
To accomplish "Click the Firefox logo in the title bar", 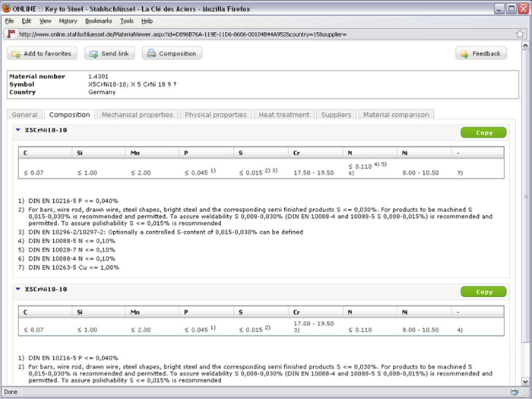I will (x=6, y=8).
